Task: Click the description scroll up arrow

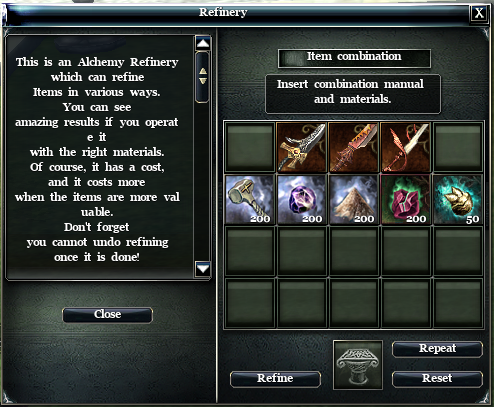Action: [203, 43]
